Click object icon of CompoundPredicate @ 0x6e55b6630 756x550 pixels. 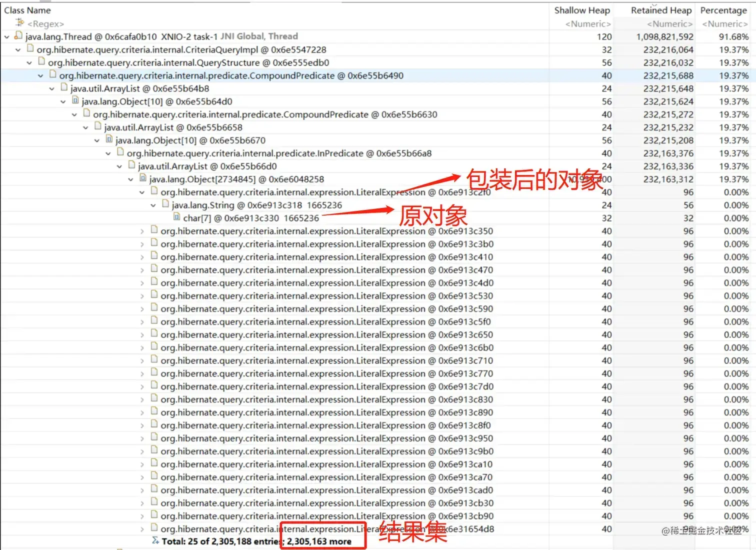pyautogui.click(x=86, y=113)
